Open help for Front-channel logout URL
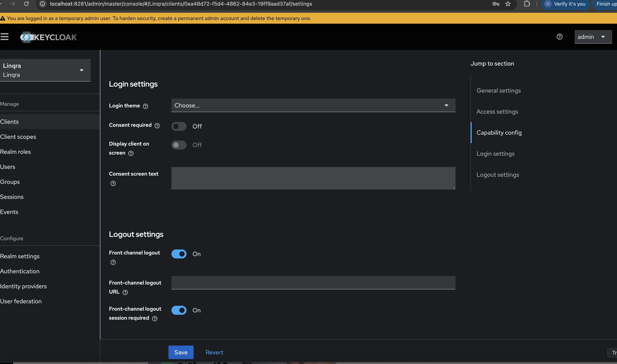 [125, 292]
